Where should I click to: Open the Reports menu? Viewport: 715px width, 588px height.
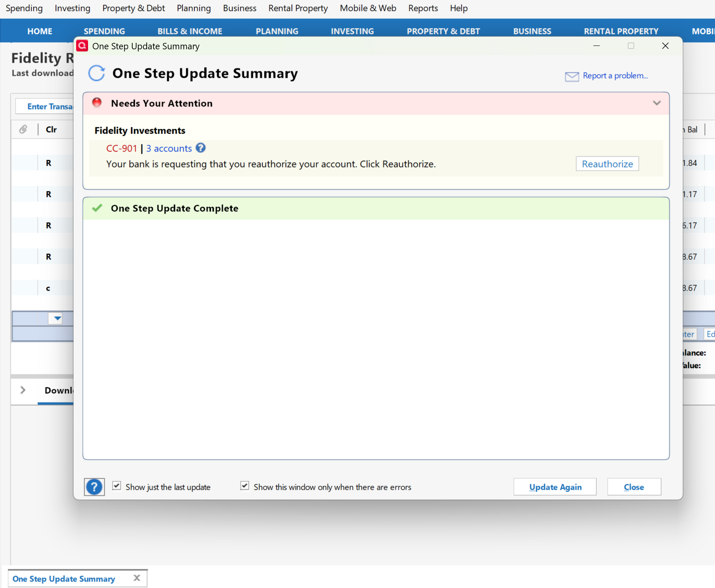tap(423, 8)
